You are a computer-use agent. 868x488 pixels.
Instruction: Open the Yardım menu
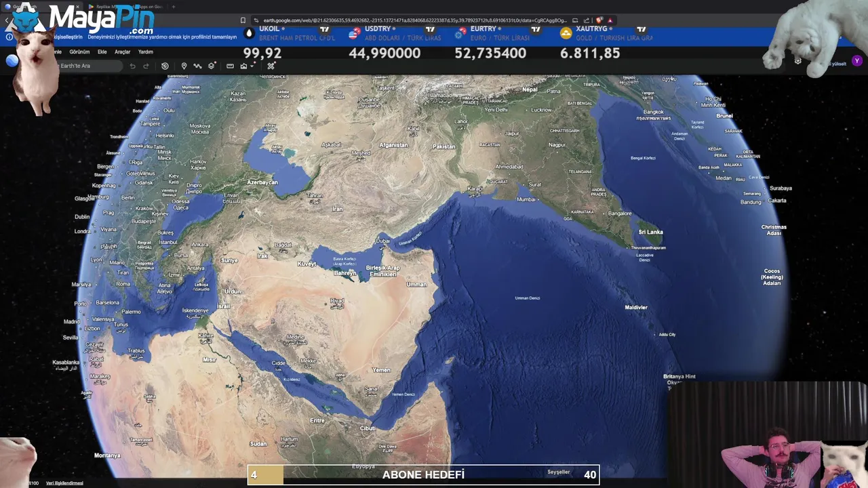[146, 52]
